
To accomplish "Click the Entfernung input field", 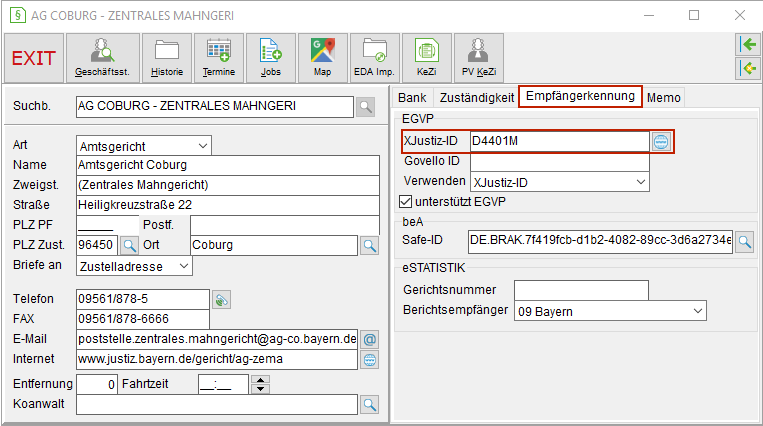I will pyautogui.click(x=97, y=384).
